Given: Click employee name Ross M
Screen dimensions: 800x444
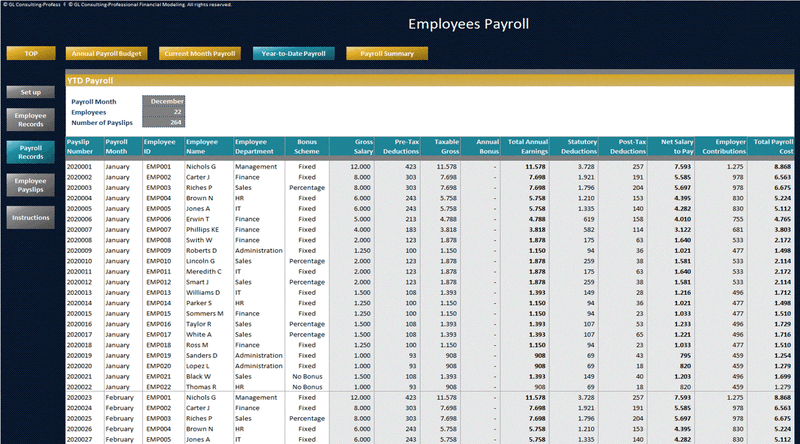Looking at the screenshot, I should coord(197,344).
